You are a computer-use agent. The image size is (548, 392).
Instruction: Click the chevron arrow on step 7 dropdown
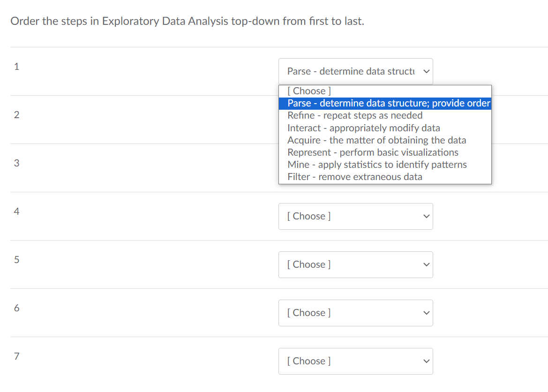click(x=426, y=361)
